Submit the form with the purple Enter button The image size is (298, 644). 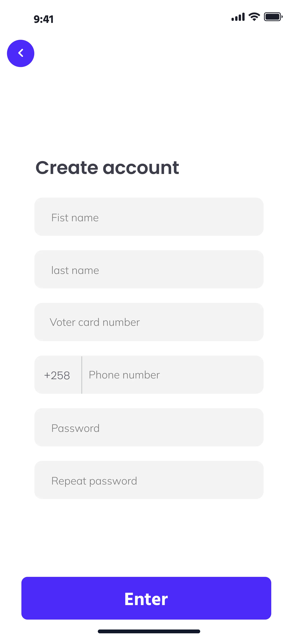click(146, 598)
